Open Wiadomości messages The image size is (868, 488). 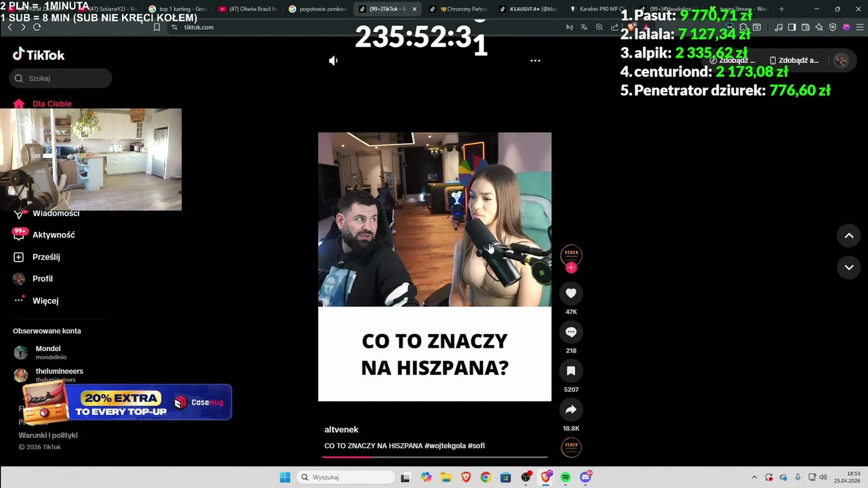[46, 213]
